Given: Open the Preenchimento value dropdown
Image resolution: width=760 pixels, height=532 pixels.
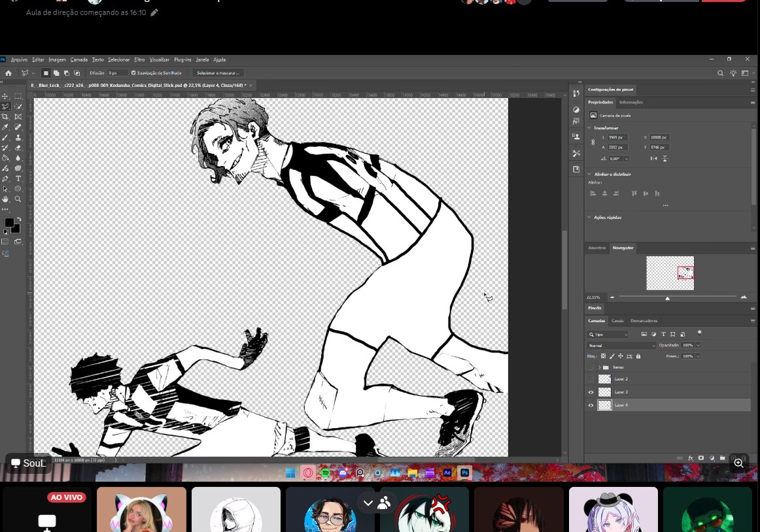Looking at the screenshot, I should (x=698, y=356).
